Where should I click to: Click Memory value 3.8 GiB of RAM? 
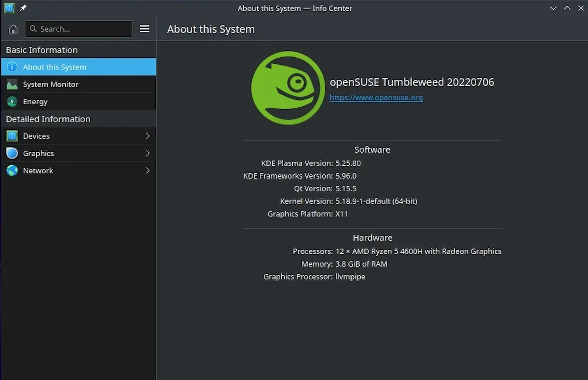[x=361, y=264]
